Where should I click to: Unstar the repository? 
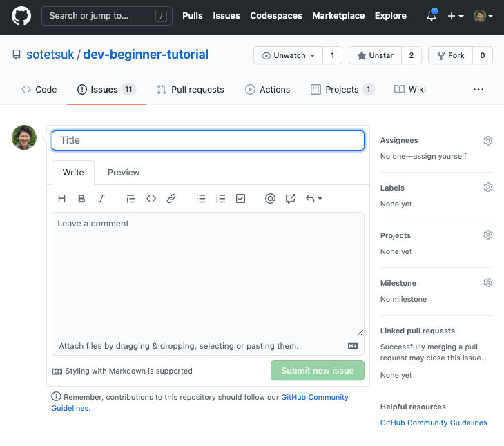375,55
